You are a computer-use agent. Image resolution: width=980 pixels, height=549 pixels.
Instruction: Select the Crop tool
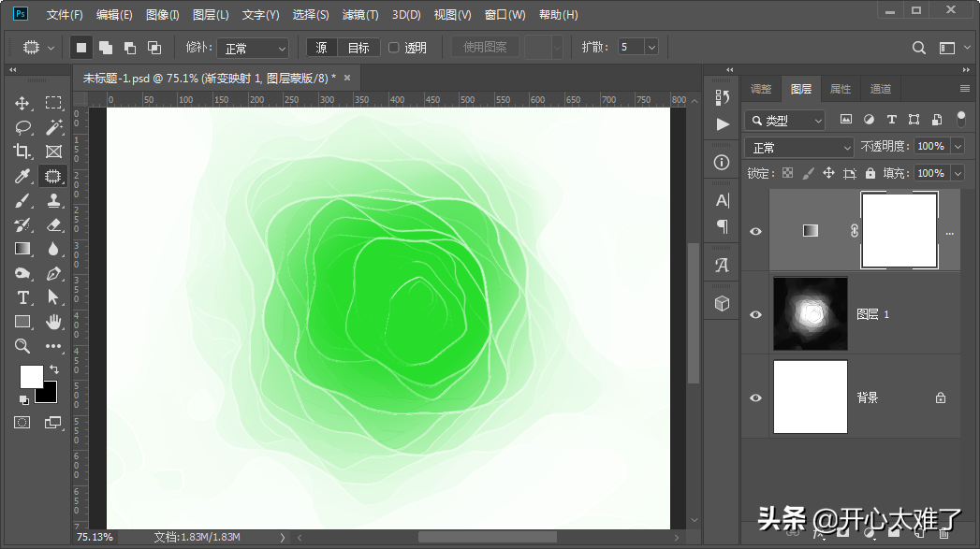coord(22,152)
